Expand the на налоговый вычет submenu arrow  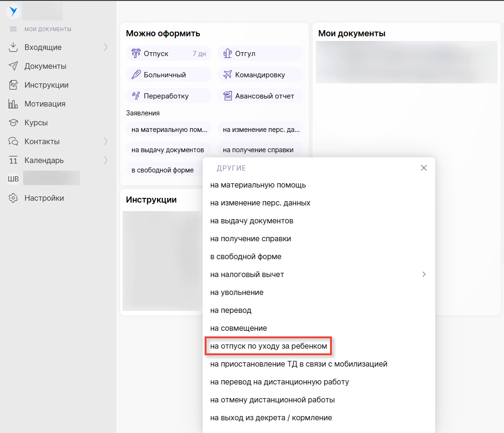click(424, 274)
